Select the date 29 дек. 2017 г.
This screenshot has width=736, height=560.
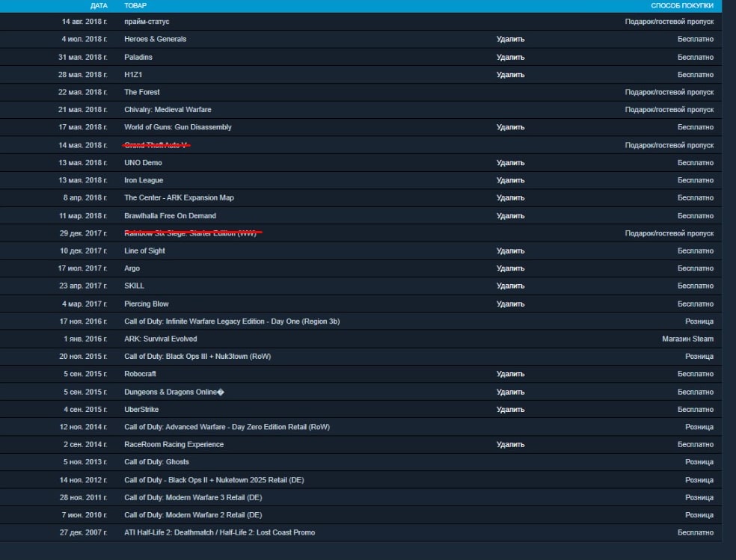83,233
